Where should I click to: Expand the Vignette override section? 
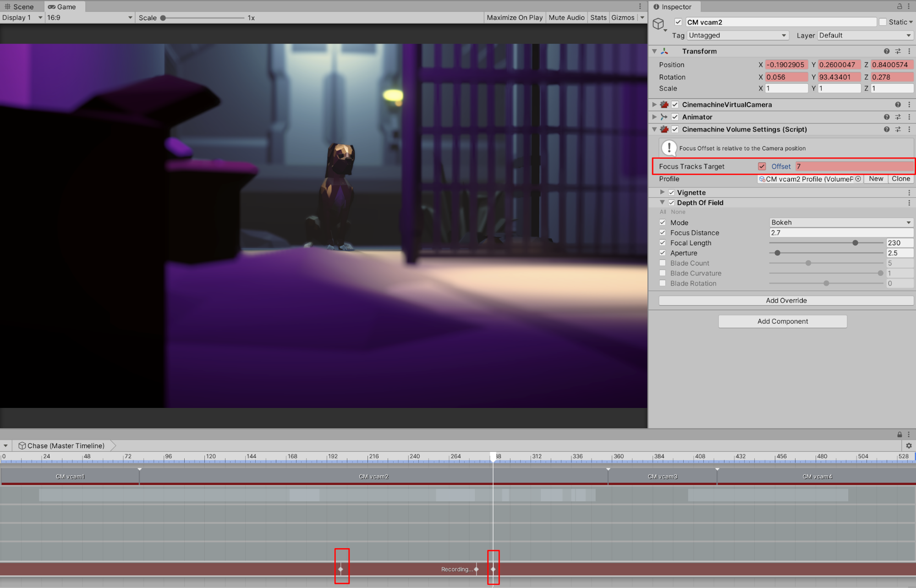[x=662, y=192]
